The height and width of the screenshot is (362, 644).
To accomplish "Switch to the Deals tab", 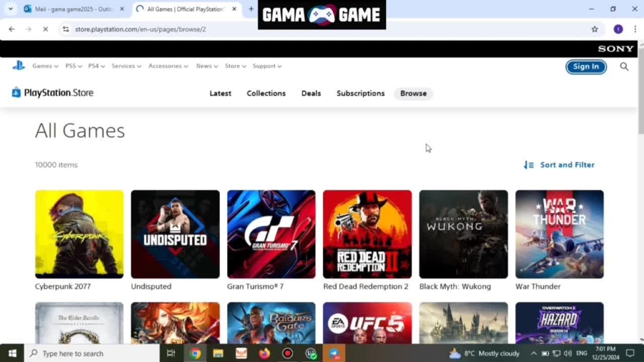I will [x=311, y=94].
